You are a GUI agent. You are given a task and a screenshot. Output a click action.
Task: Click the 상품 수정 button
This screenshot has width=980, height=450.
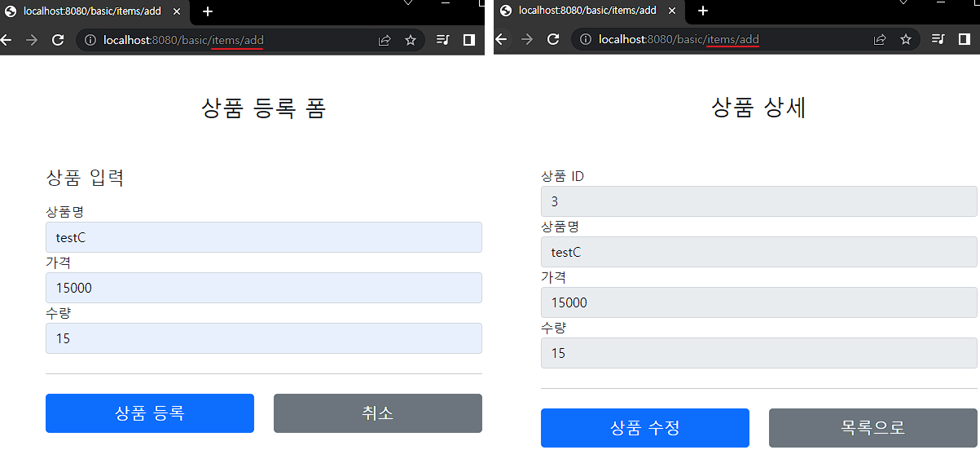tap(645, 428)
